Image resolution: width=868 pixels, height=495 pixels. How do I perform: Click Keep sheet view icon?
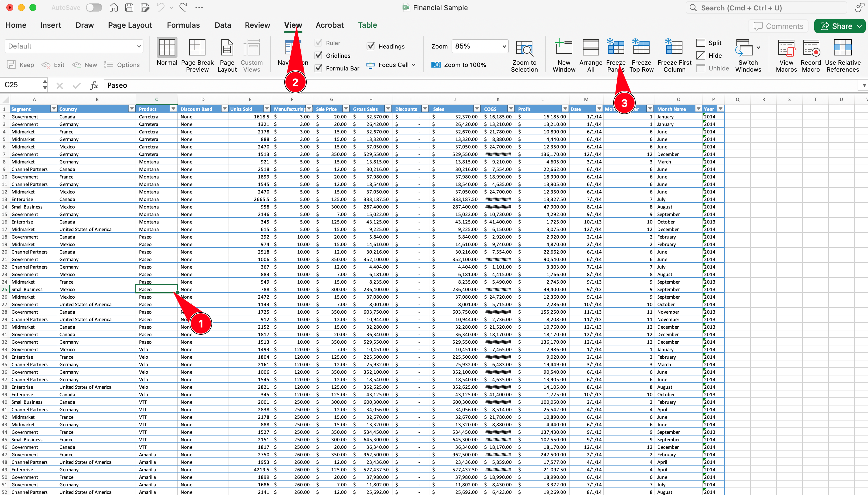click(x=11, y=65)
